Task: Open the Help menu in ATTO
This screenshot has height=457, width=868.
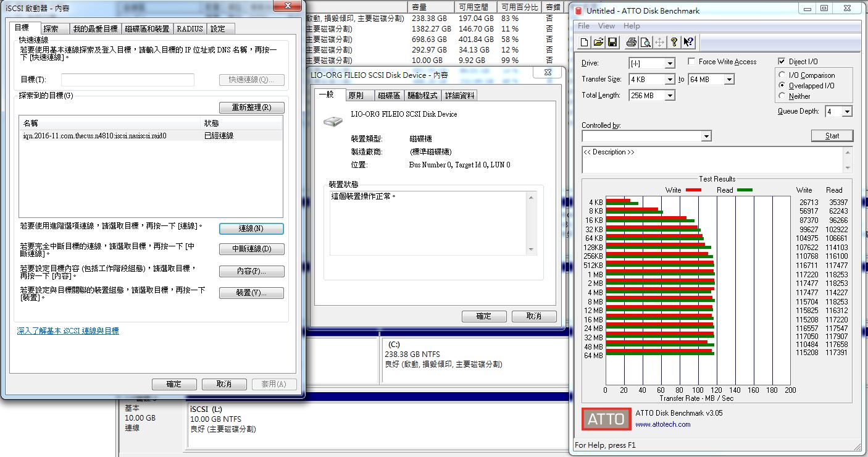Action: (x=632, y=26)
